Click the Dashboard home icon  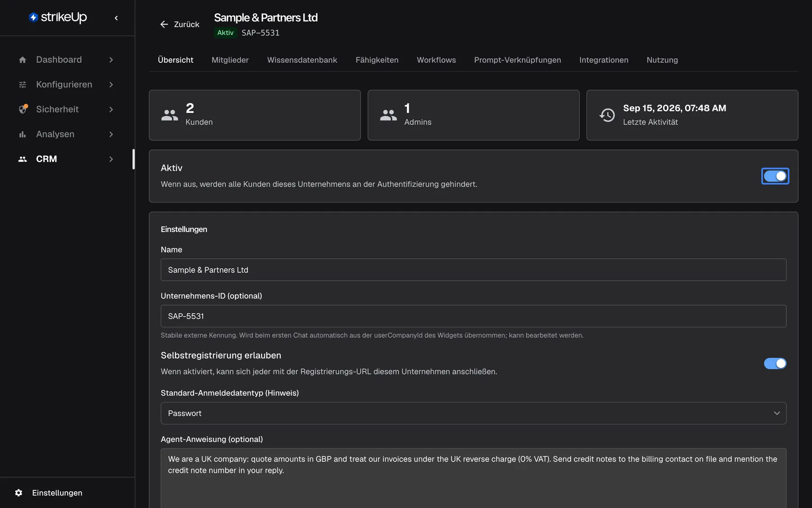click(23, 60)
